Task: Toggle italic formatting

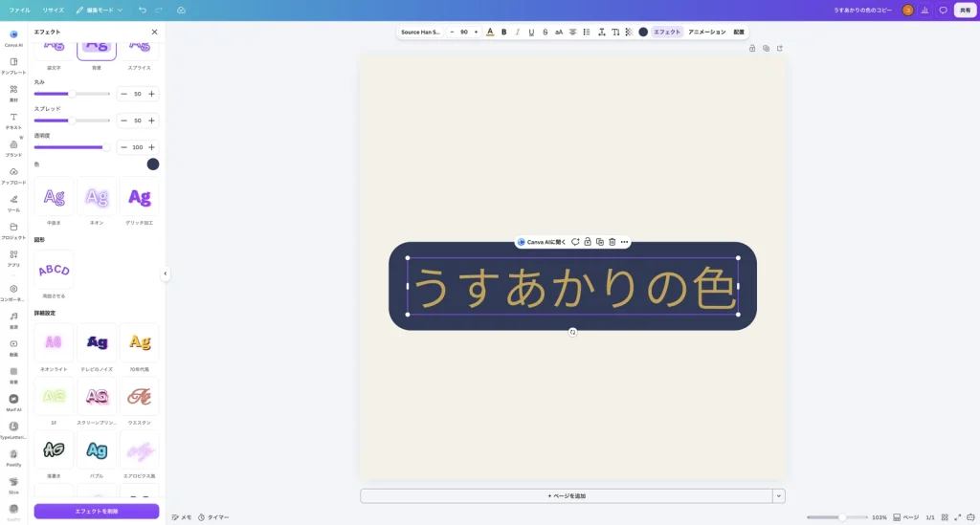Action: pyautogui.click(x=518, y=32)
